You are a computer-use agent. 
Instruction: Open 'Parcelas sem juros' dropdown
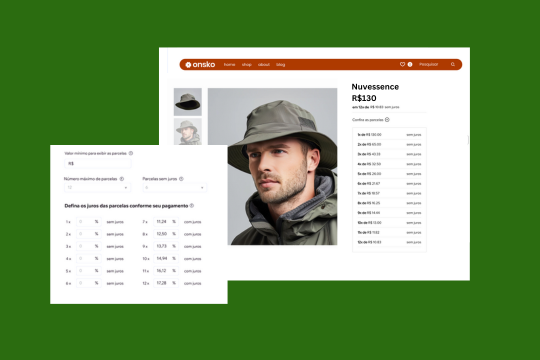175,187
